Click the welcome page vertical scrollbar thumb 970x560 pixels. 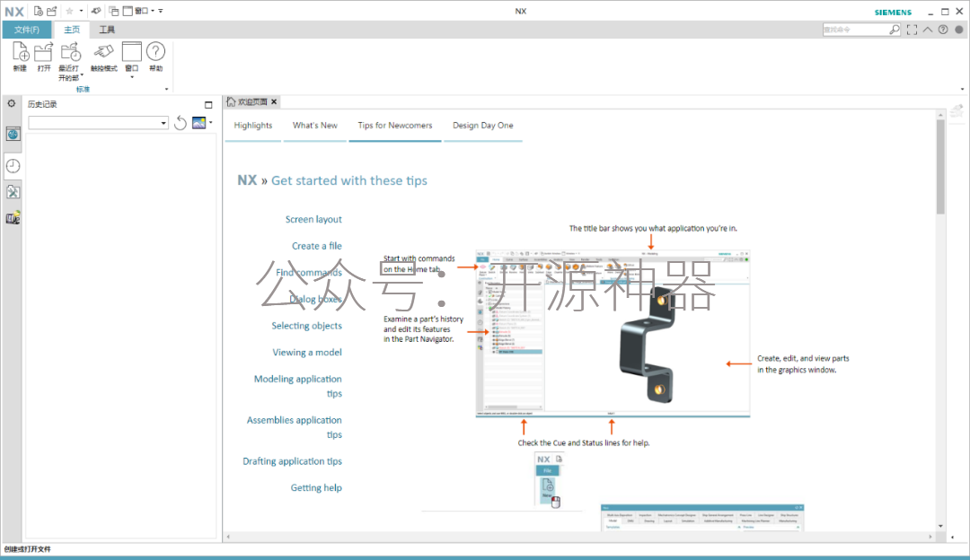point(940,167)
